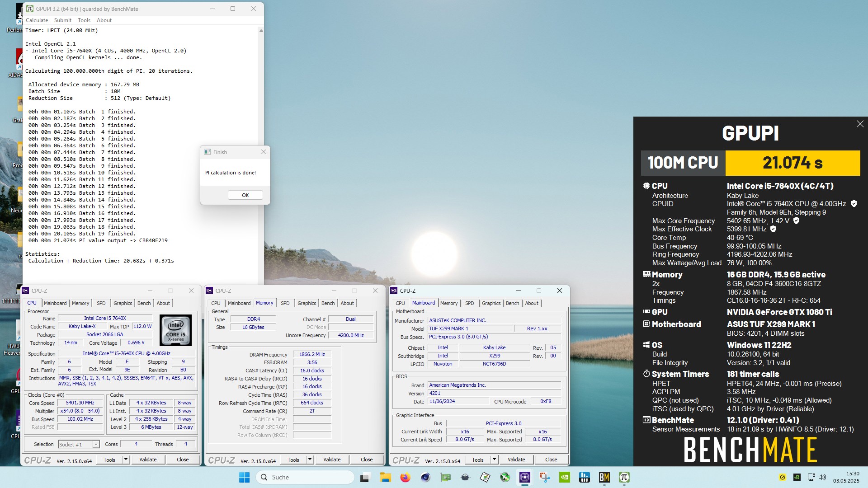Click Validate in CPU-Z CPU window
Screen dimensions: 868x488
pos(148,460)
